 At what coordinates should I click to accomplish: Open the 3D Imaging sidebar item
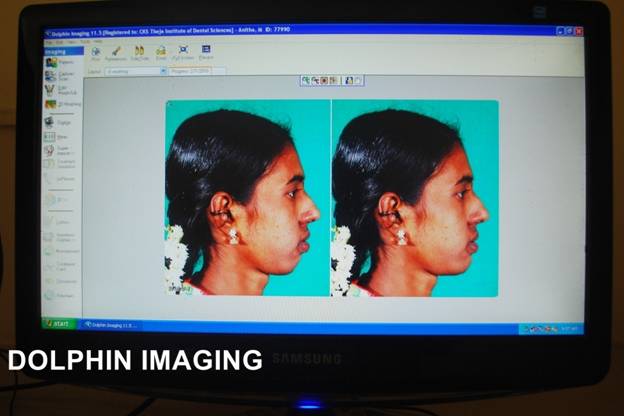tap(63, 104)
